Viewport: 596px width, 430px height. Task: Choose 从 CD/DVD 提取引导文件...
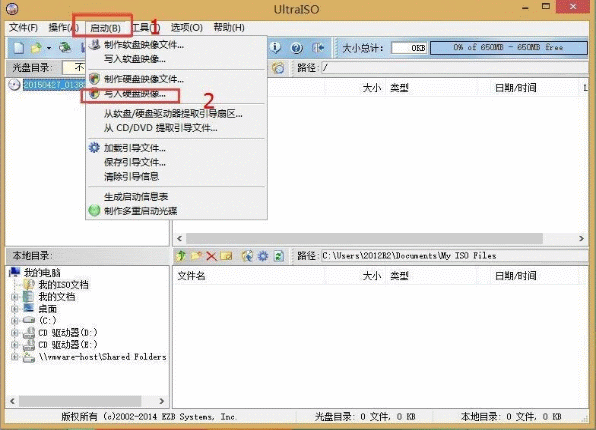click(176, 128)
